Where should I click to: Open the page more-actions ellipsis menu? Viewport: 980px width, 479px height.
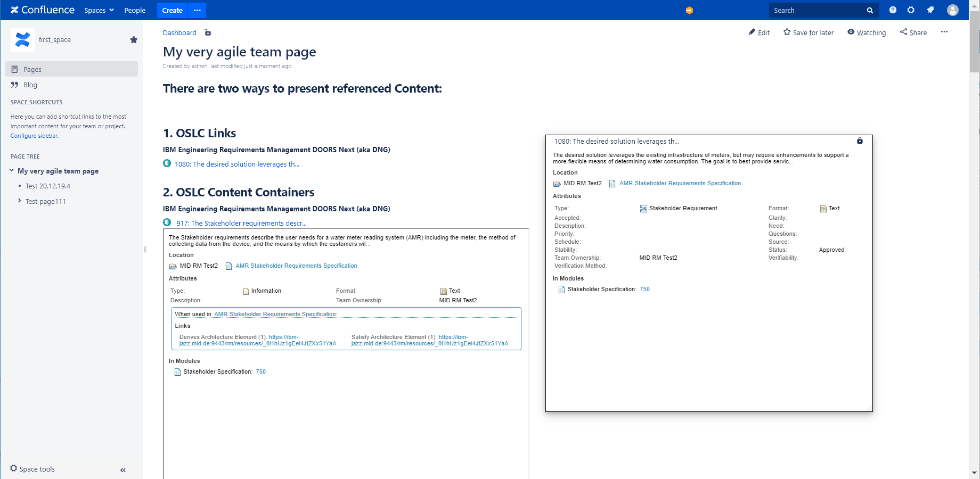coord(944,32)
